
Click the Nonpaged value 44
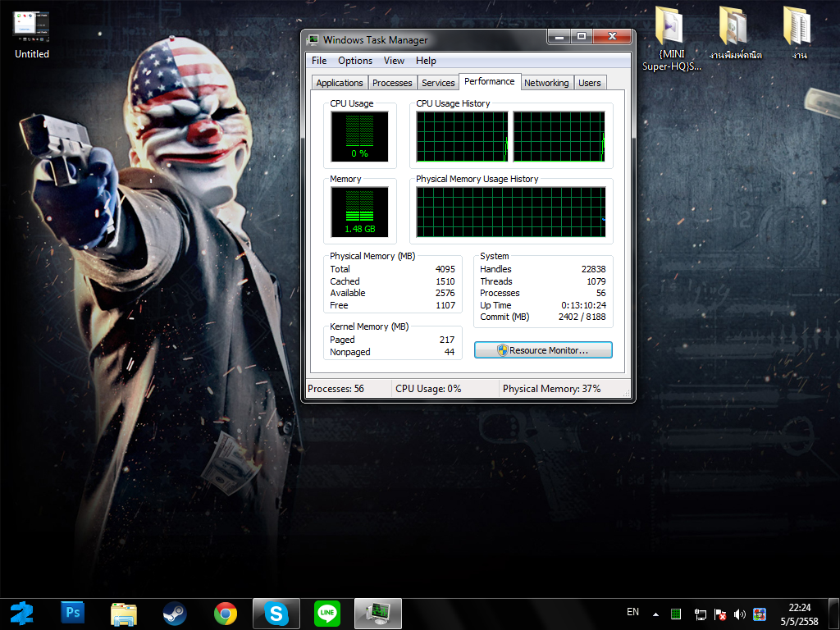pos(450,352)
